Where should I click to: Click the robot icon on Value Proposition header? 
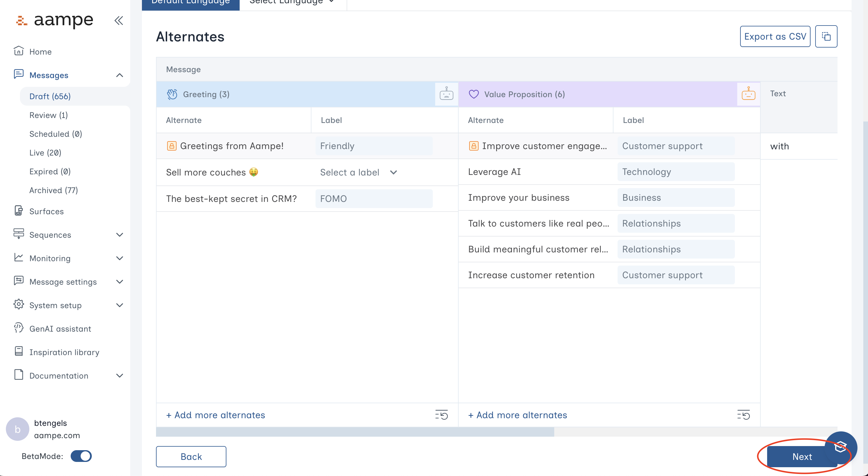(748, 94)
